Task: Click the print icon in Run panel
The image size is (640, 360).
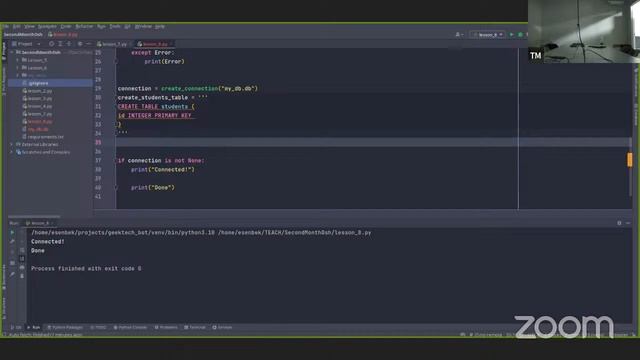Action: coord(22,267)
